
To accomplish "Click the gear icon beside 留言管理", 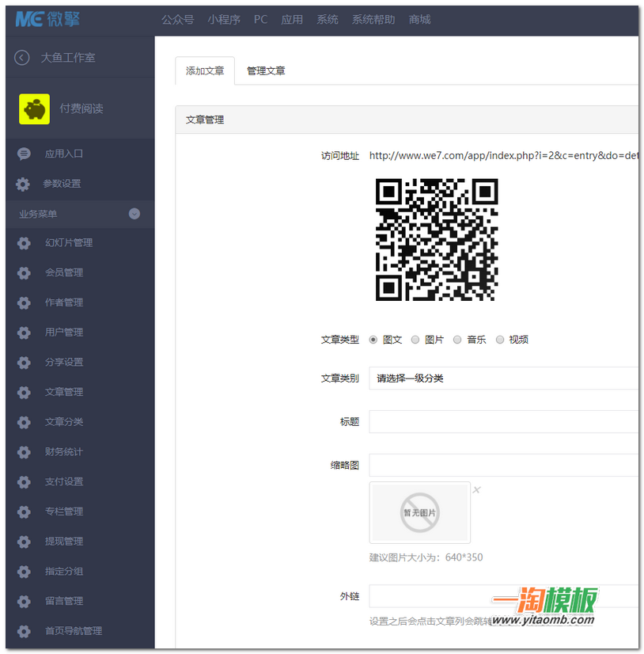I will pos(24,602).
